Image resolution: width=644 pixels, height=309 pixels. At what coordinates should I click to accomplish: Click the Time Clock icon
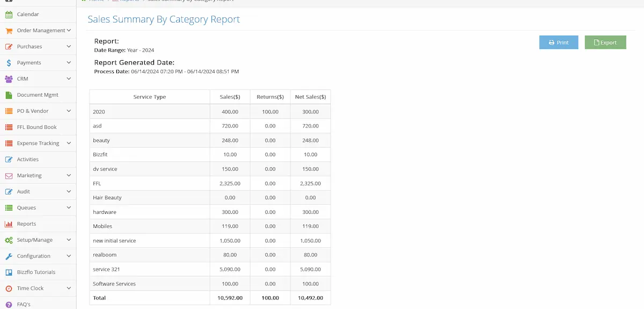coord(9,289)
